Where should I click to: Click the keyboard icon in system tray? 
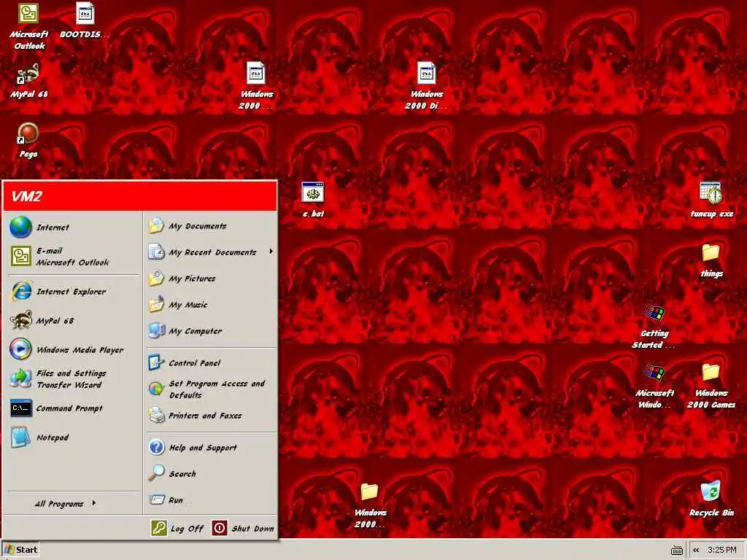tap(676, 550)
